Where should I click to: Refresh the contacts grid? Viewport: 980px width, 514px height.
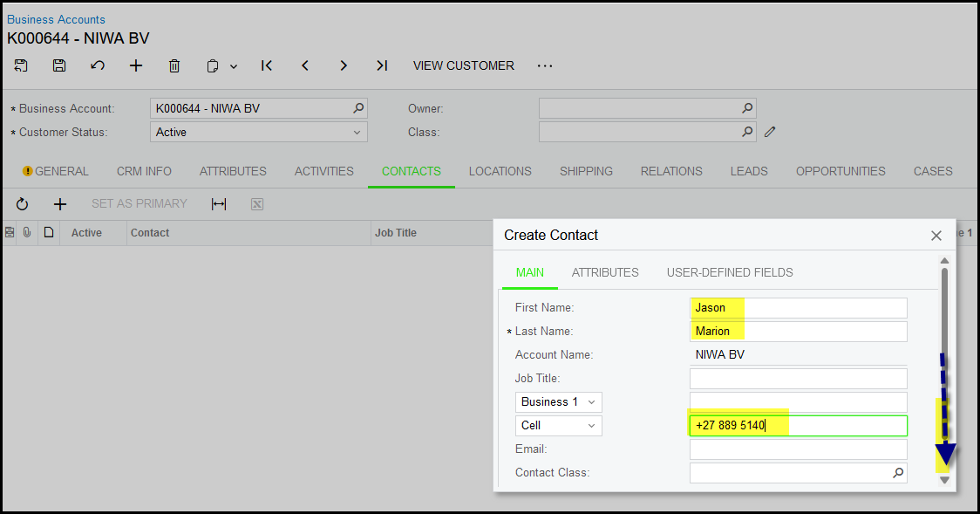22,204
